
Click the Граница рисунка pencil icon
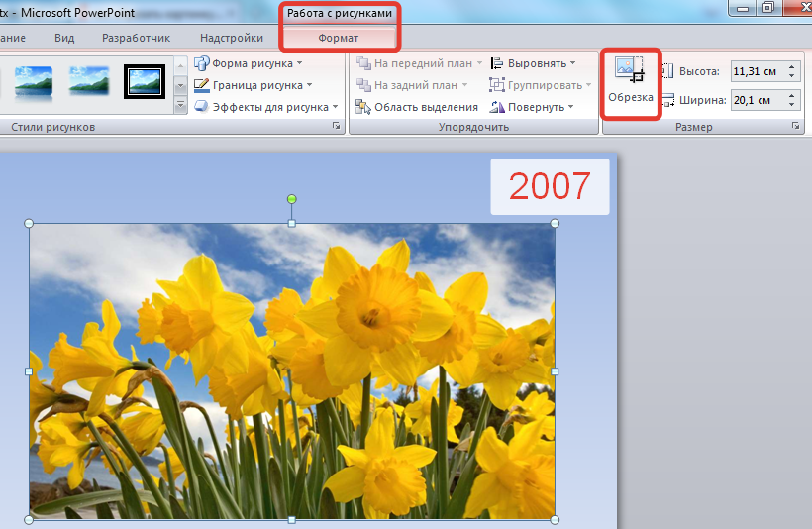(x=201, y=85)
